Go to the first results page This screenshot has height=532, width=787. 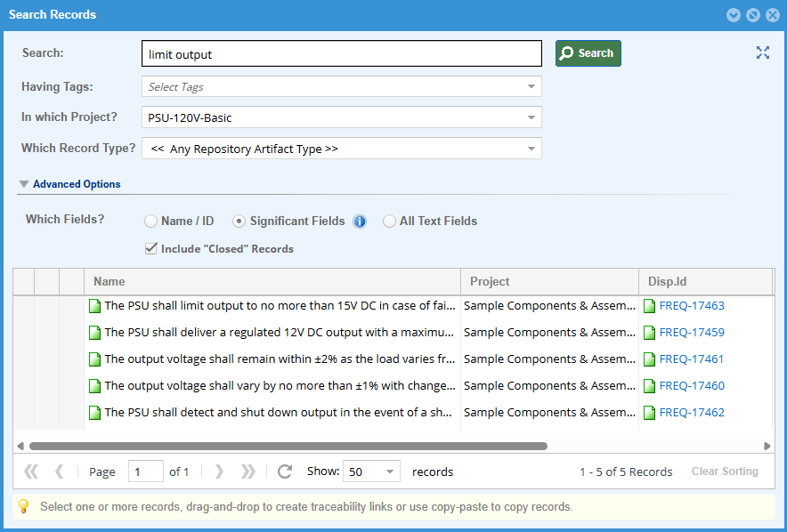[31, 472]
